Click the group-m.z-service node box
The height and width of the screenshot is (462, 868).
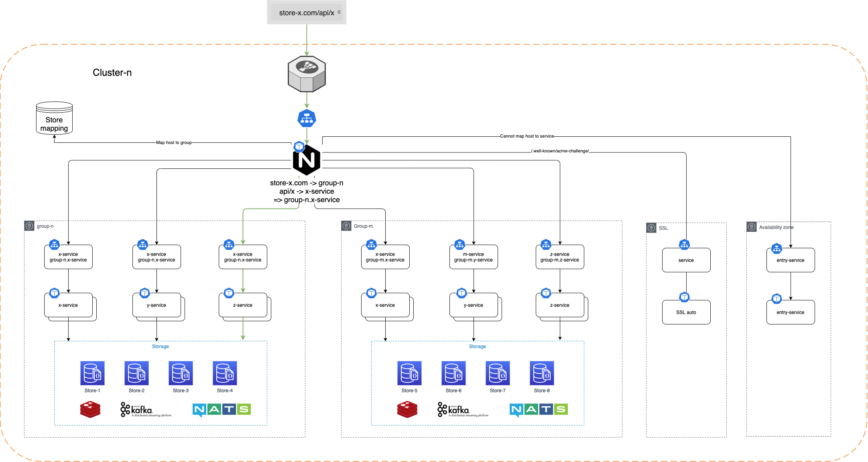tap(560, 257)
